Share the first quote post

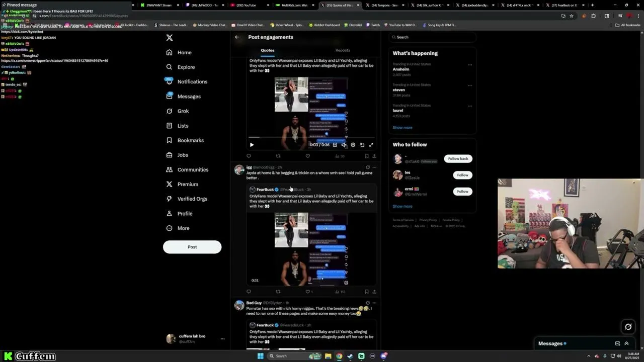tap(374, 156)
